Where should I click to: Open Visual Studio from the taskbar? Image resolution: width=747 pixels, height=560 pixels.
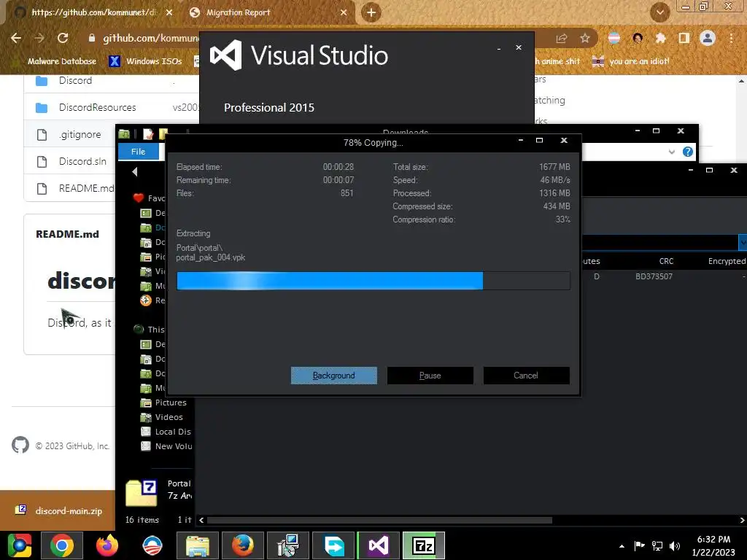(379, 545)
